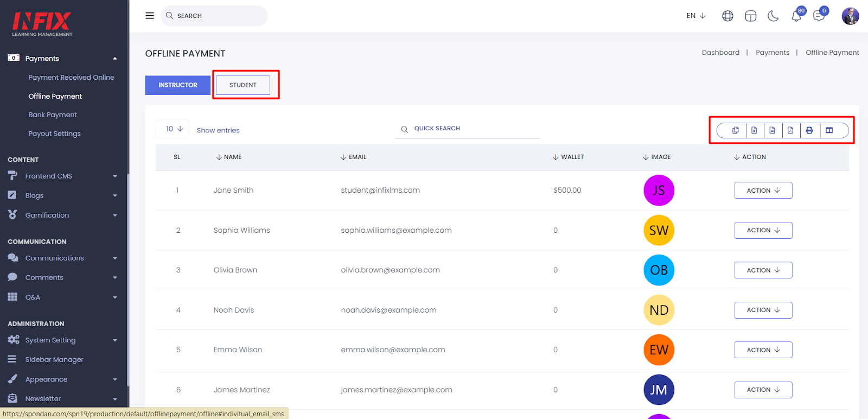This screenshot has width=868, height=419.
Task: Click the Quick Search magnifier icon
Action: pos(404,129)
